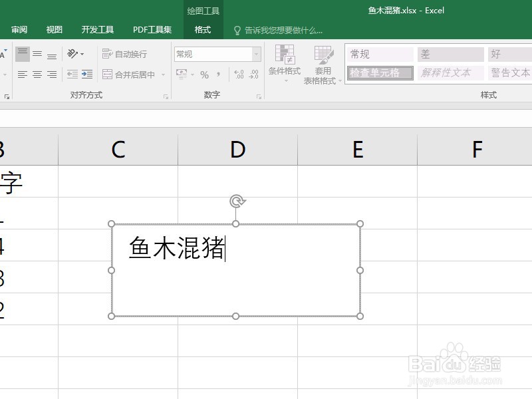Apply the 检查单元格 cell style
The height and width of the screenshot is (399, 532).
click(380, 73)
